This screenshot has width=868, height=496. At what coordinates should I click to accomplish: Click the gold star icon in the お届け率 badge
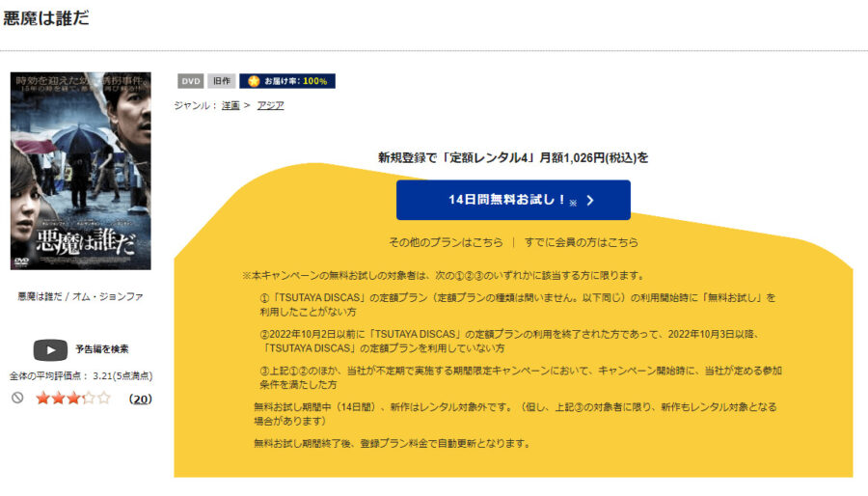(254, 81)
